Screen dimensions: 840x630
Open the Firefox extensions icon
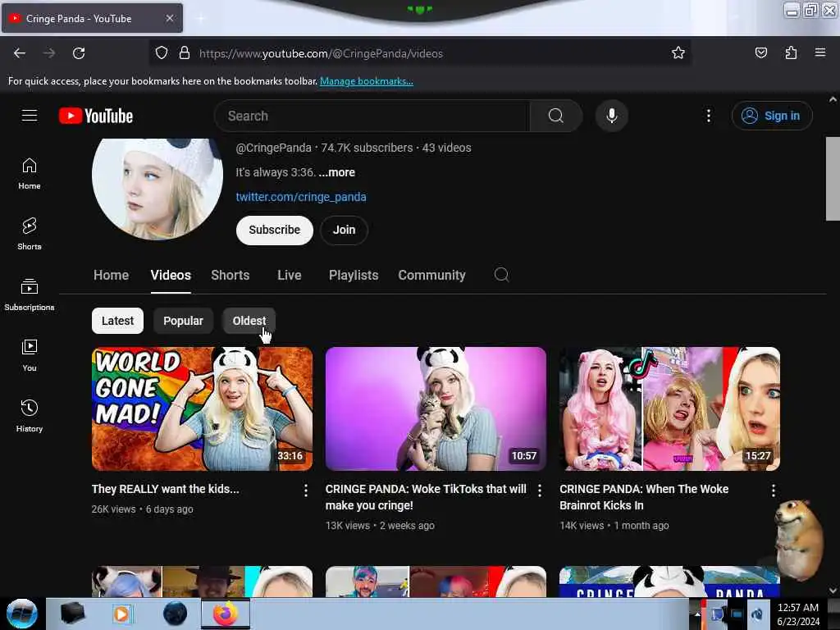pyautogui.click(x=791, y=52)
